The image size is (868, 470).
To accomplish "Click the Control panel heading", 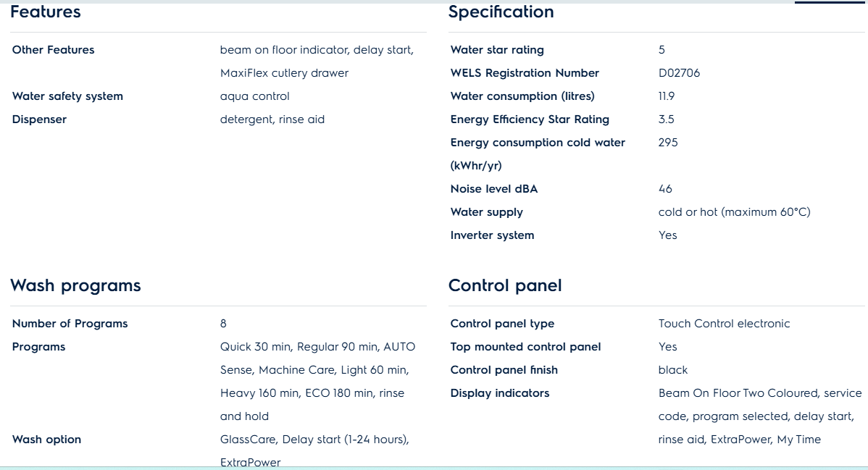I will point(505,285).
